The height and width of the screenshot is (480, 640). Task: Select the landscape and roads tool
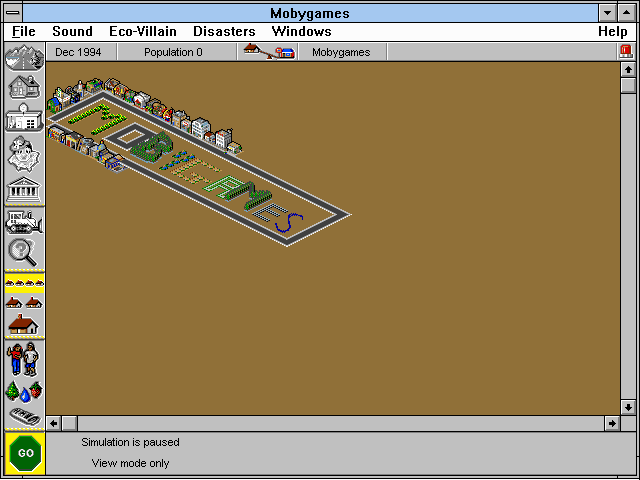pos(24,58)
